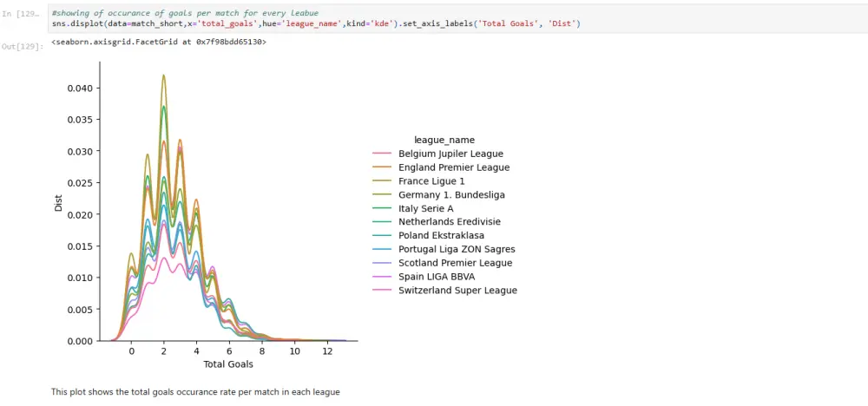The width and height of the screenshot is (868, 406).
Task: Click the 6 x-axis tick label
Action: coord(228,351)
